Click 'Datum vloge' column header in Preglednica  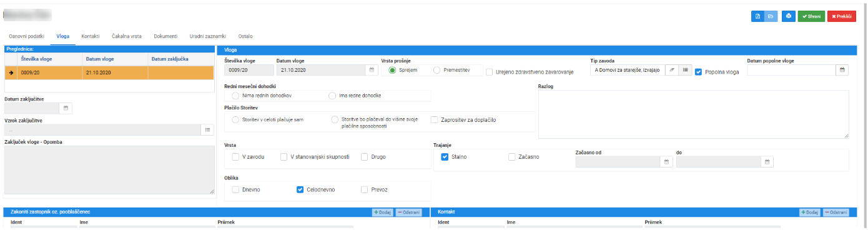point(100,59)
